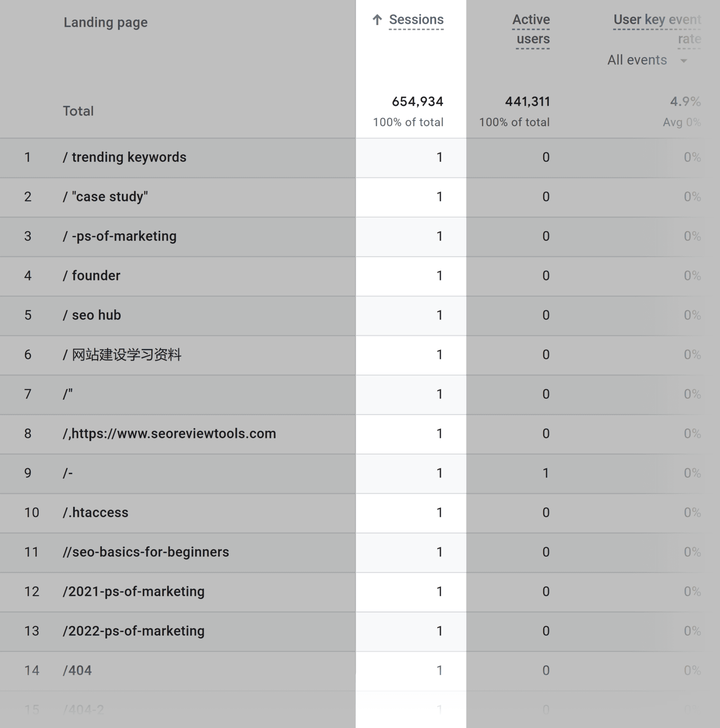Click the '/ "case study"' landing page entry
The image size is (720, 728).
coord(105,196)
